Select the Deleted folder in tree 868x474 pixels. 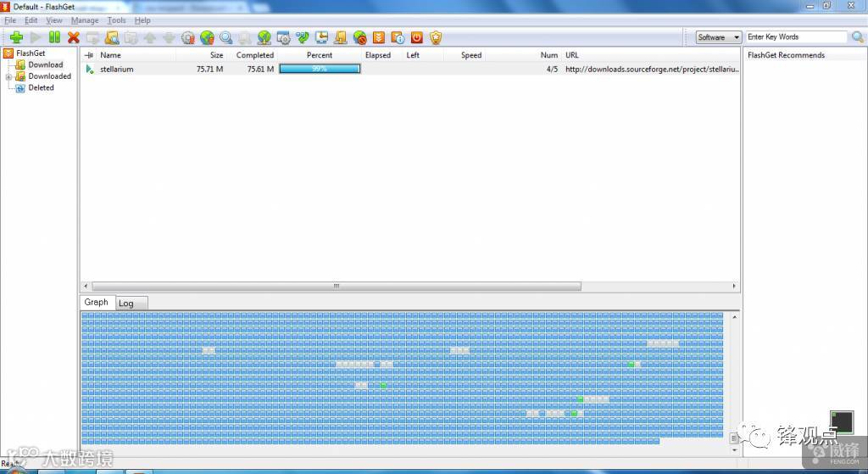click(41, 88)
